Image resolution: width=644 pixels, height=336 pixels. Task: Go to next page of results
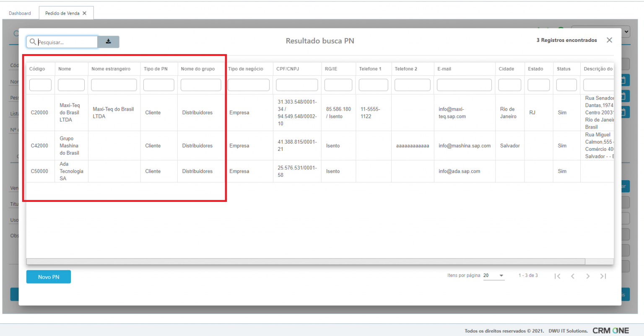[588, 276]
